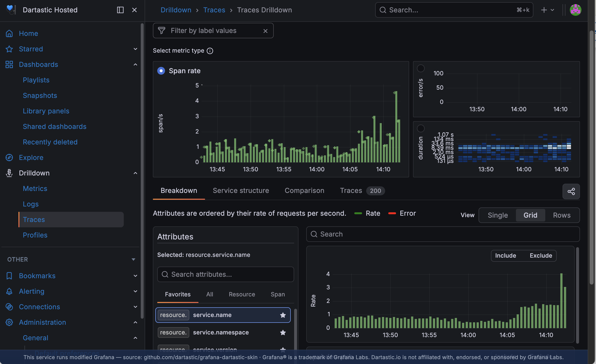Click the Dashboards grid icon
This screenshot has width=596, height=364.
9,64
